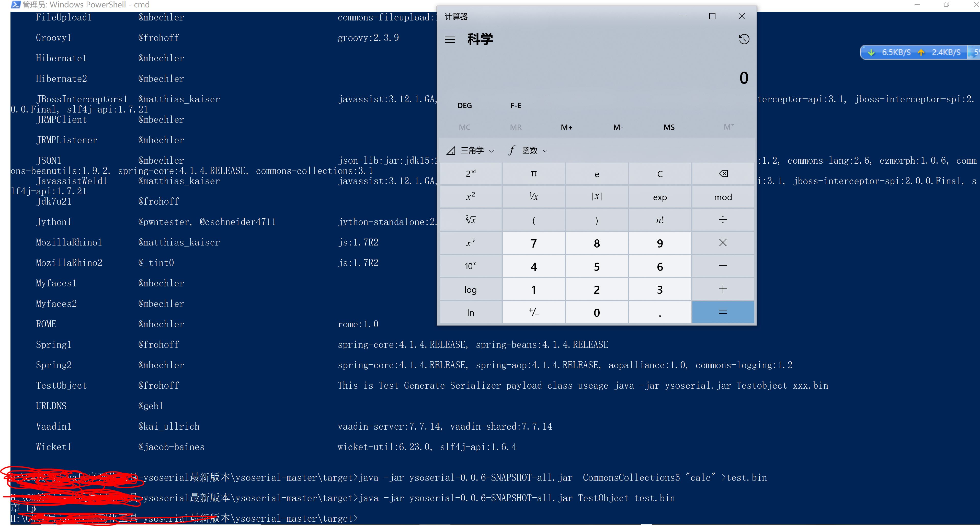Click the number 5 key
980x526 pixels.
tap(597, 266)
